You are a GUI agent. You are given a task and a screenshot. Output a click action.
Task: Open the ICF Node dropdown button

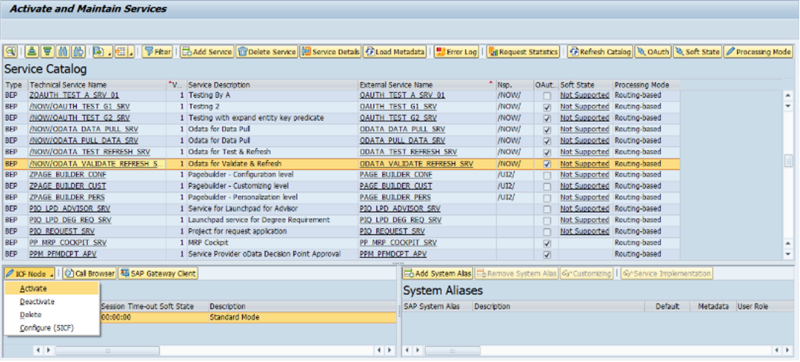(29, 274)
